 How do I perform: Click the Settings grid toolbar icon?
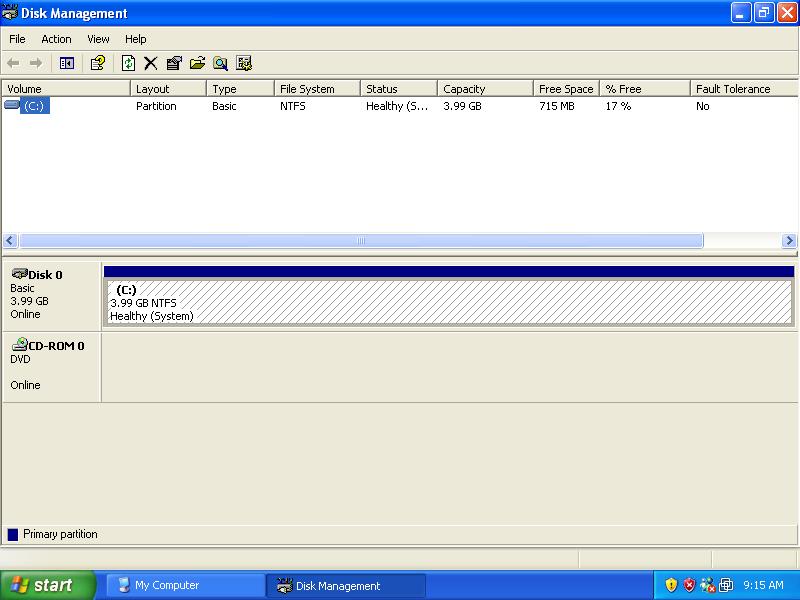click(244, 63)
